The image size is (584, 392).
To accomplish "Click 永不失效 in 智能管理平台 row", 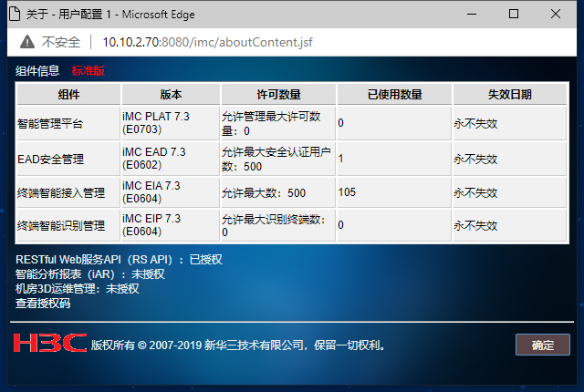I will tap(509, 123).
